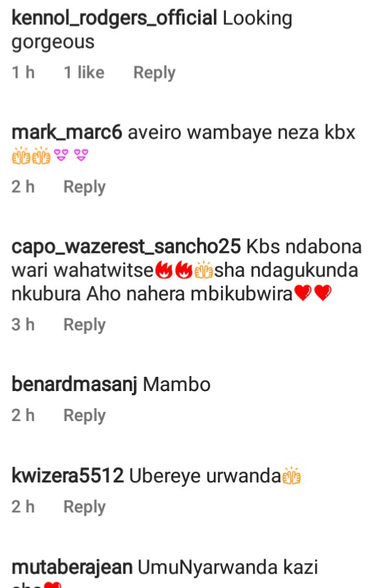Screen dimensions: 372x588
Task: Click the 1 h timestamp on first comment
Action: click(24, 72)
